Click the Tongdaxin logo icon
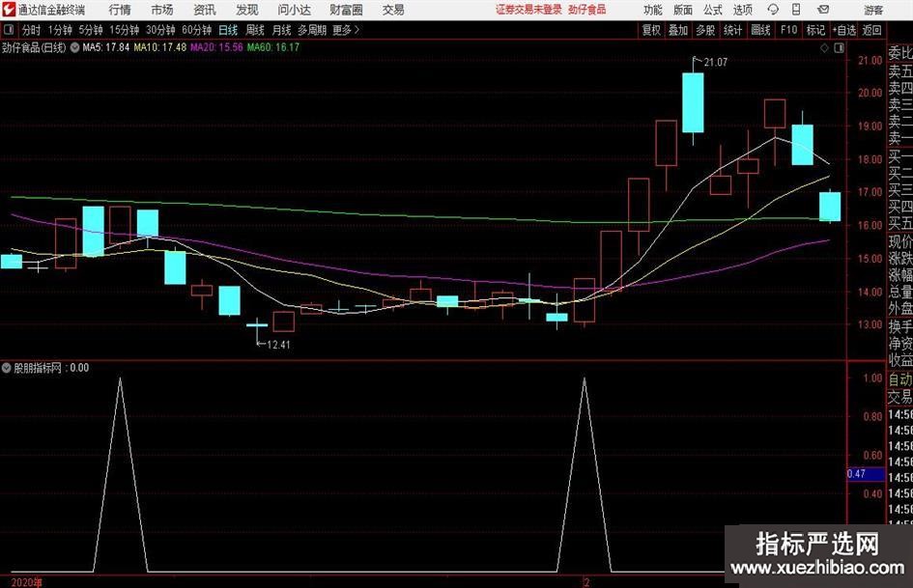Image resolution: width=913 pixels, height=588 pixels. (10, 10)
